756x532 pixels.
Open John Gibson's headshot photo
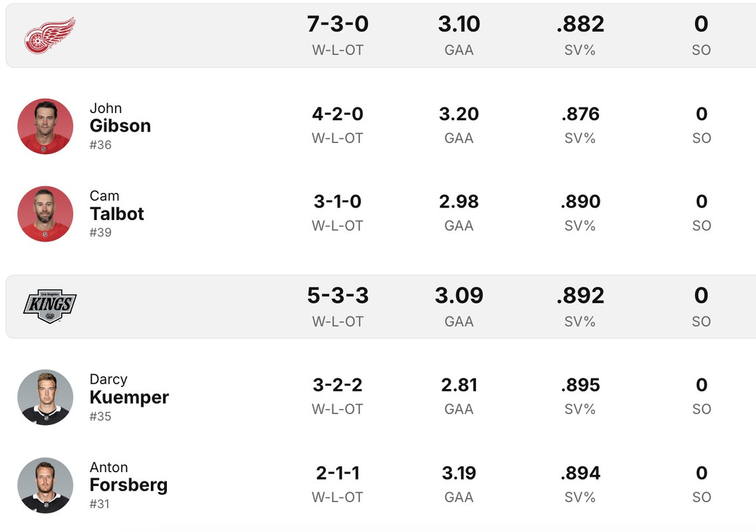[45, 126]
